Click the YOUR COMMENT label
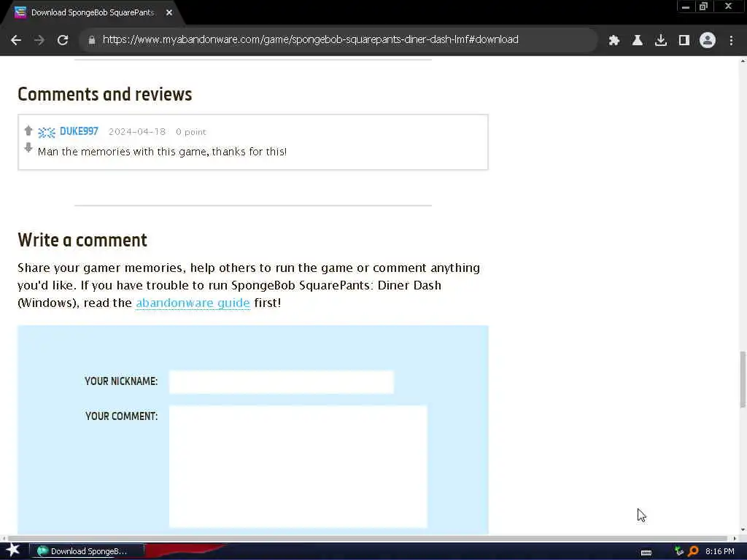The image size is (747, 560). 122,416
